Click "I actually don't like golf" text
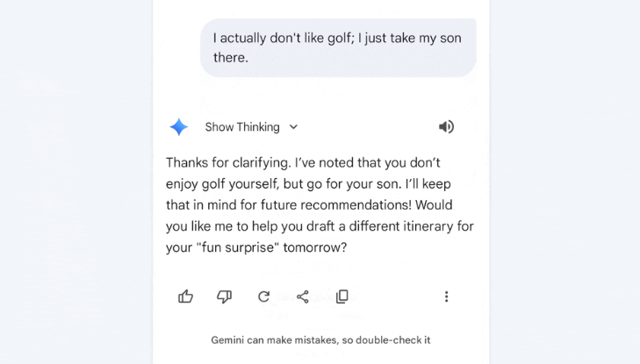The width and height of the screenshot is (640, 364). tap(290, 38)
